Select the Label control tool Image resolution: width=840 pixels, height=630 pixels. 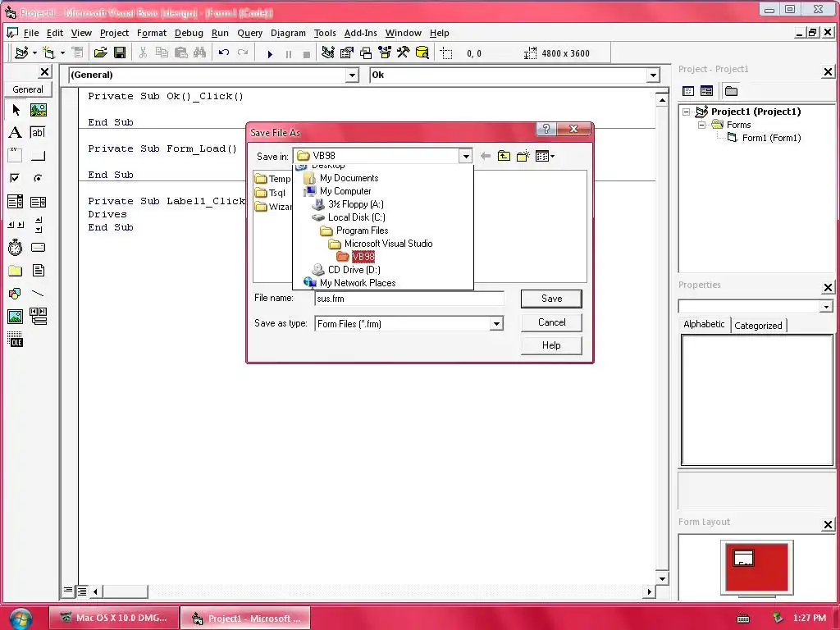(x=16, y=132)
